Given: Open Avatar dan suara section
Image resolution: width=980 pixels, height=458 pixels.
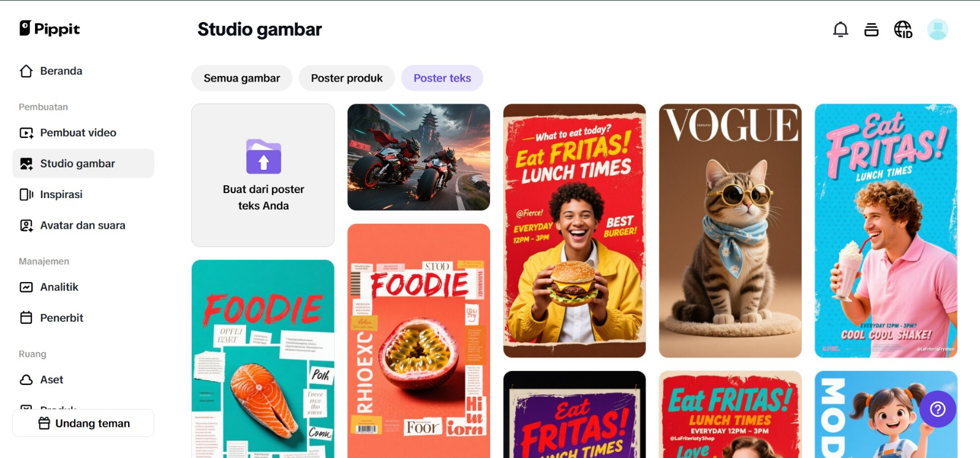Looking at the screenshot, I should (83, 225).
